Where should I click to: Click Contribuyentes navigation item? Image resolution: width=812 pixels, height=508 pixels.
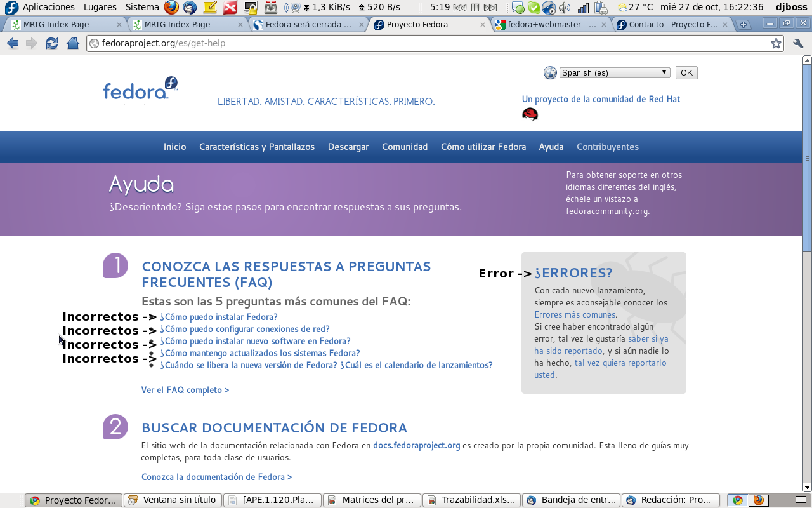[x=608, y=147]
